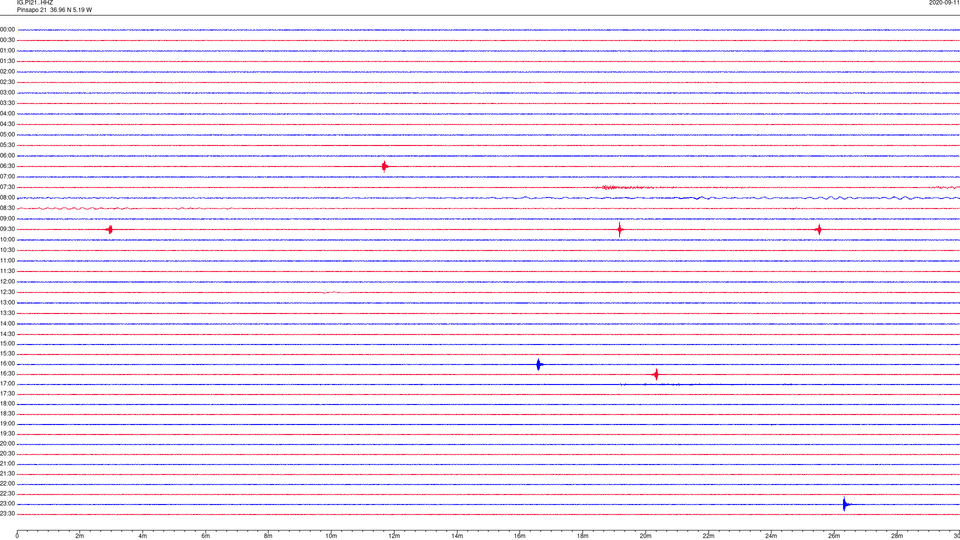The height and width of the screenshot is (540, 960).
Task: Select the '14:00' time label
Action: point(8,323)
